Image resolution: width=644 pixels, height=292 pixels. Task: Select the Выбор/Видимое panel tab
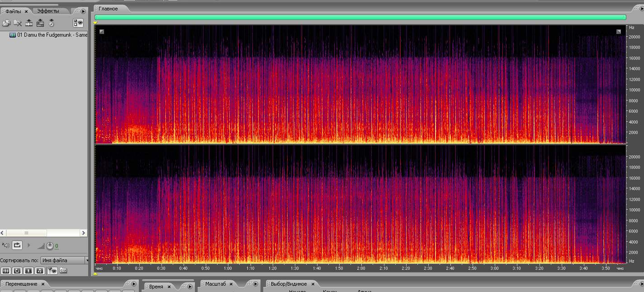289,284
